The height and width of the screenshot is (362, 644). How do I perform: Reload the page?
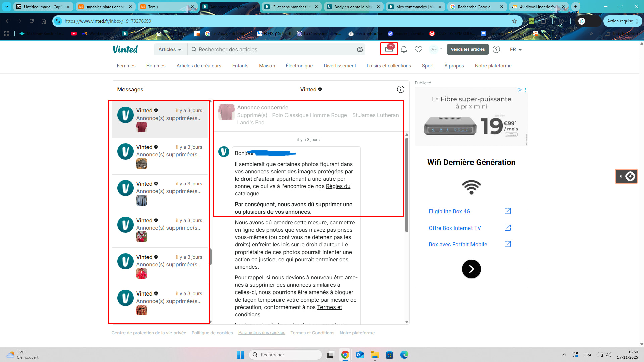[32, 21]
